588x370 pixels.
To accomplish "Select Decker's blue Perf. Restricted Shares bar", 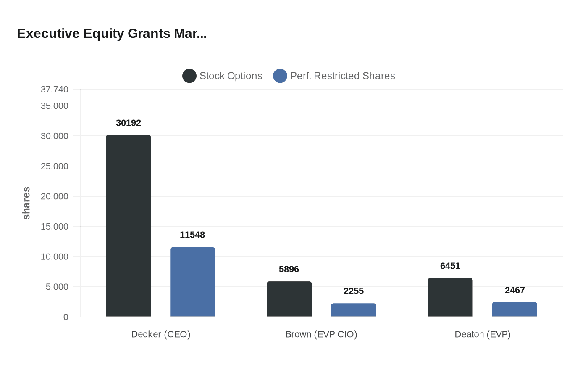I will point(192,282).
